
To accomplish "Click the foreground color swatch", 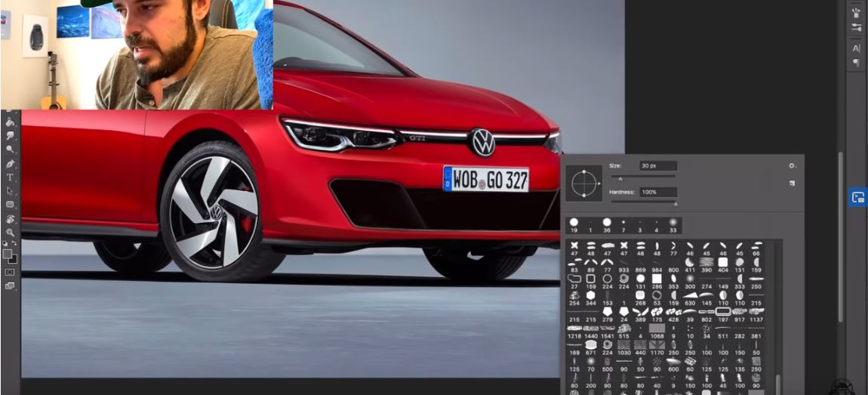I will click(x=7, y=254).
